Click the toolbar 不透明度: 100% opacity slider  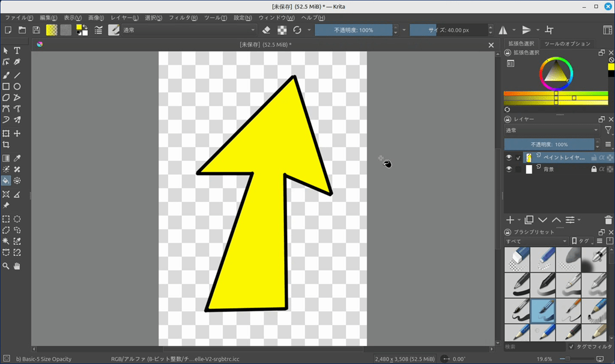(x=354, y=30)
